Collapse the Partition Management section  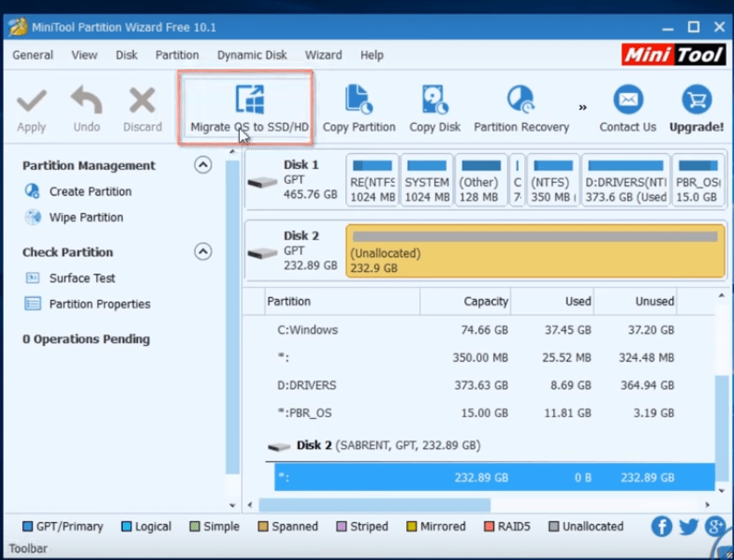click(203, 164)
